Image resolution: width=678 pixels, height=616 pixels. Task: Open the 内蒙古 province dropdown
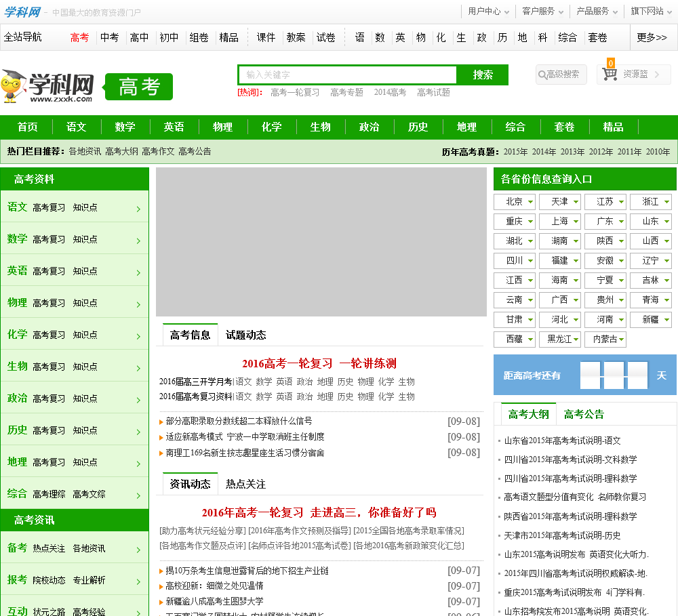[x=605, y=340]
